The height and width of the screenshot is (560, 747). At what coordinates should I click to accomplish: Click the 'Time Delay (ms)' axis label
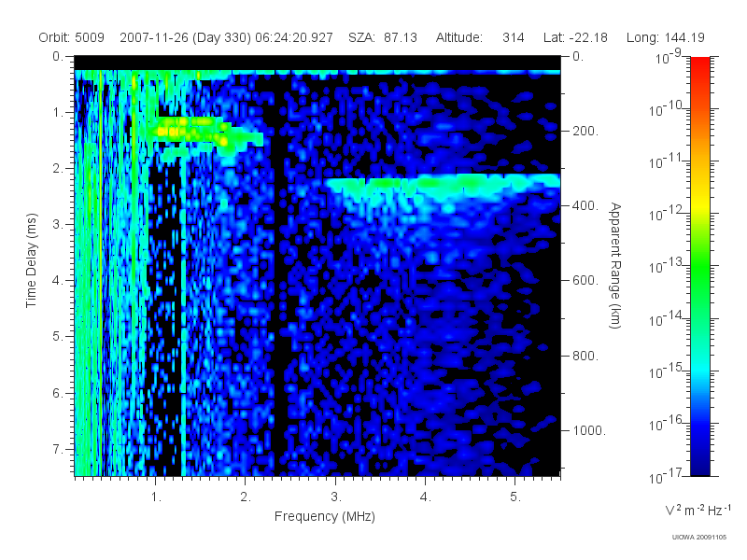pos(31,260)
